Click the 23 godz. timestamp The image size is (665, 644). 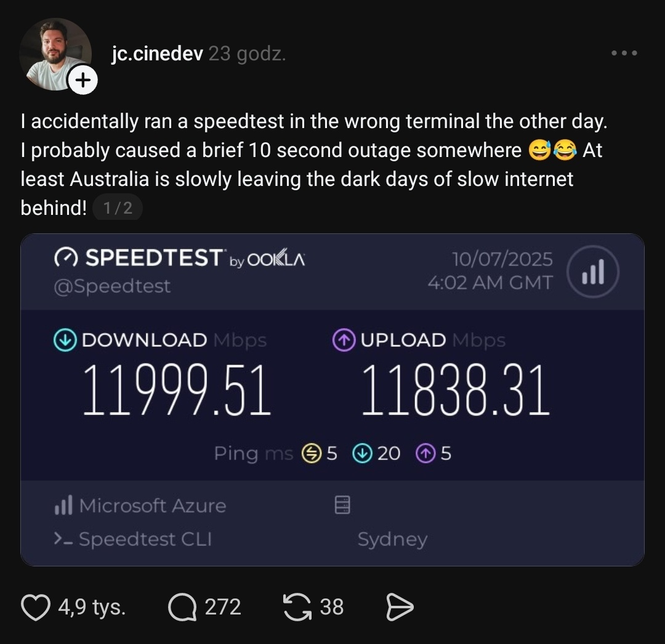[247, 54]
